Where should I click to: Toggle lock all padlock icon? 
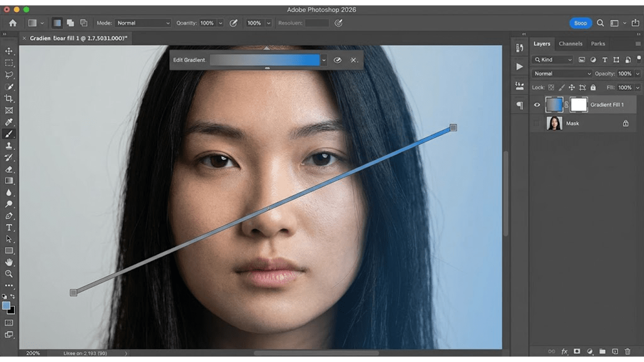(593, 87)
